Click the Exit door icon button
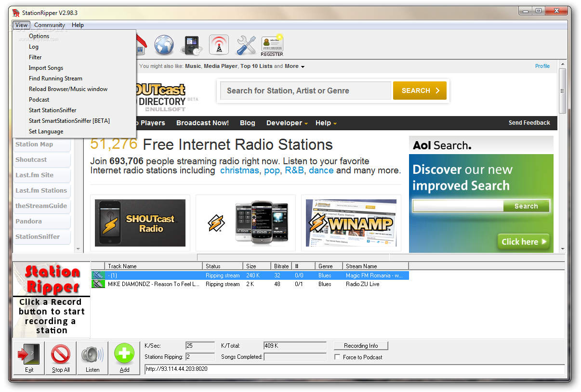This screenshot has width=581, height=392. tap(29, 358)
